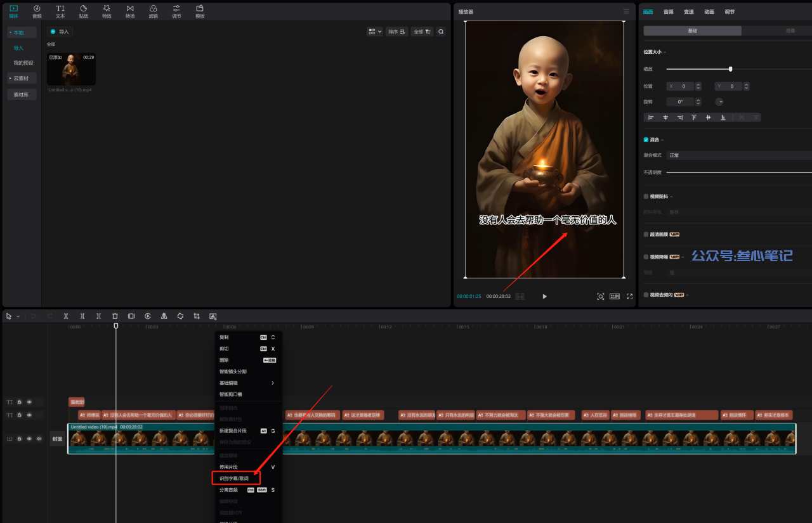Open the 混合模式 blend mode dropdown
The image size is (812, 523).
[739, 155]
